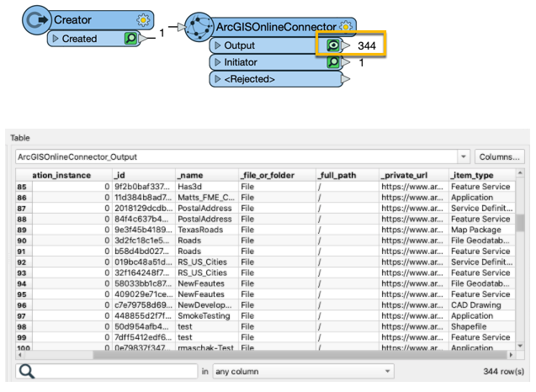Sort by the ation_instance column header
Image resolution: width=536 pixels, height=392 pixels.
pos(72,175)
